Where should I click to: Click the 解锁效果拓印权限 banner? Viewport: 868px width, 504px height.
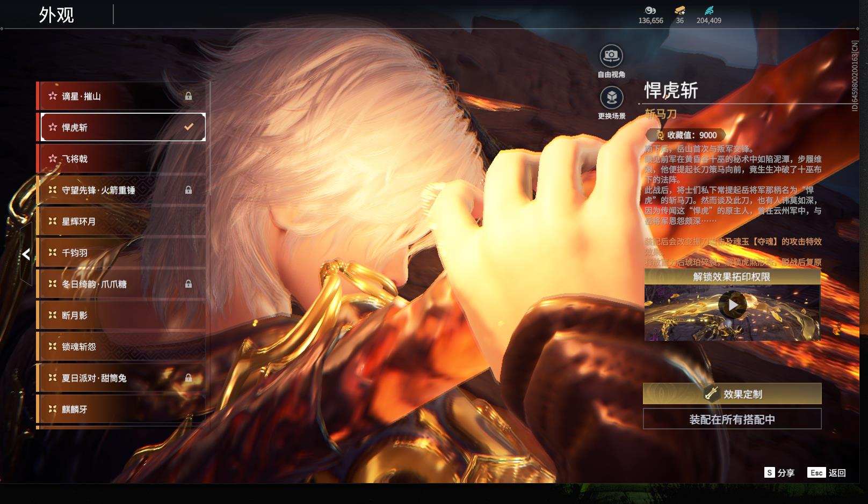tap(732, 277)
